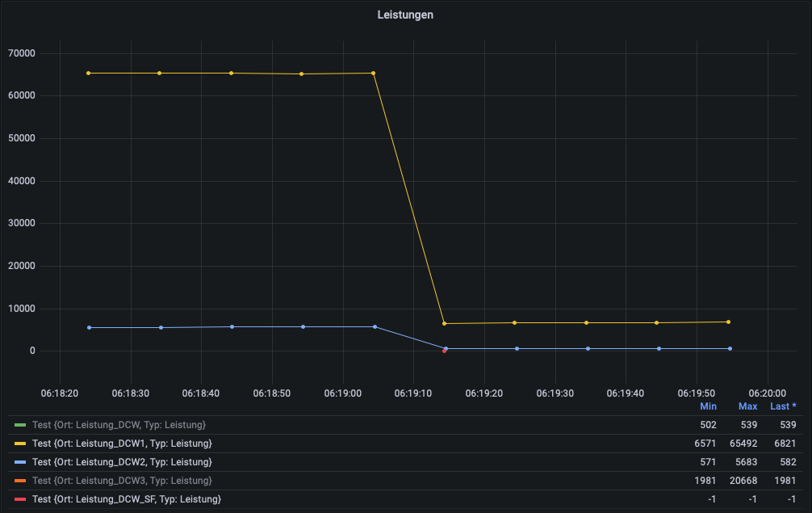Screen dimensions: 812x513
Task: Click the orange Leistung_DCW3 color swatch
Action: 20,481
